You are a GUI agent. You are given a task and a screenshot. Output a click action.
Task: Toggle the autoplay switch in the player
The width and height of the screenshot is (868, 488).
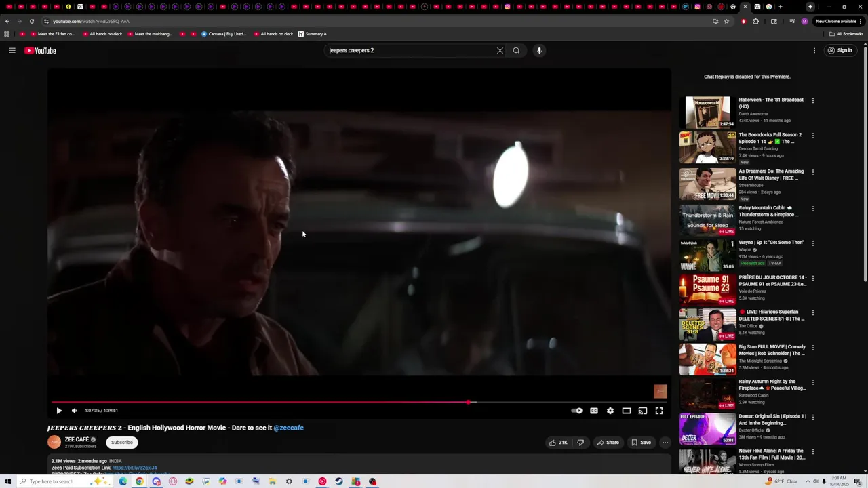pos(576,410)
